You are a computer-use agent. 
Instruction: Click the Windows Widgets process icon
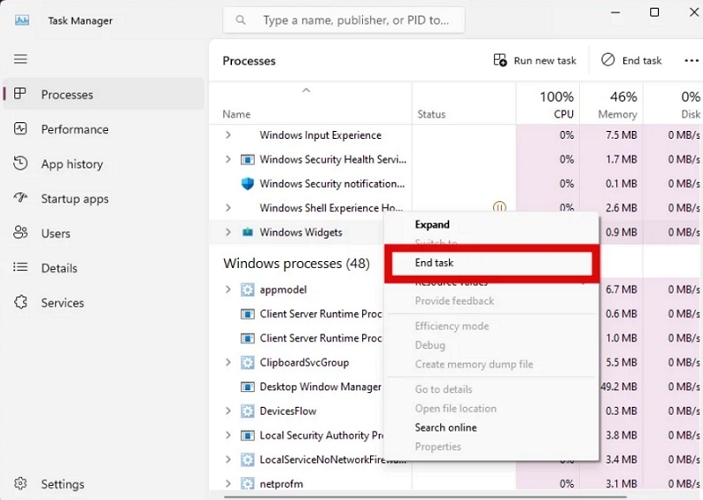coord(247,232)
